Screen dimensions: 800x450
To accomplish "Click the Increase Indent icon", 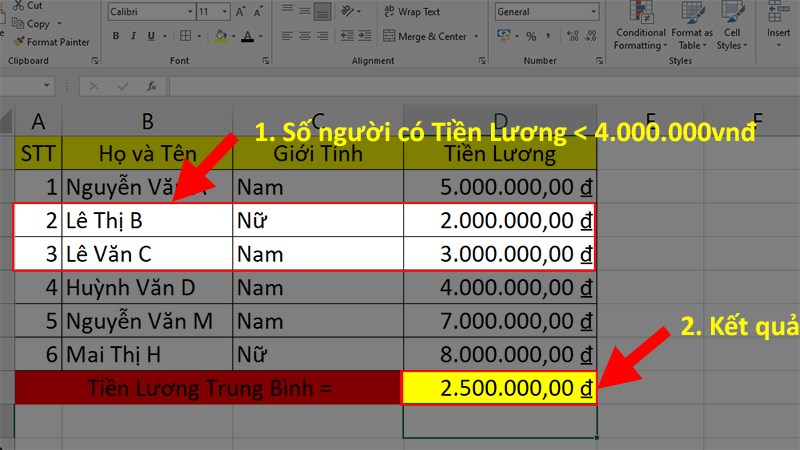I will coord(365,36).
